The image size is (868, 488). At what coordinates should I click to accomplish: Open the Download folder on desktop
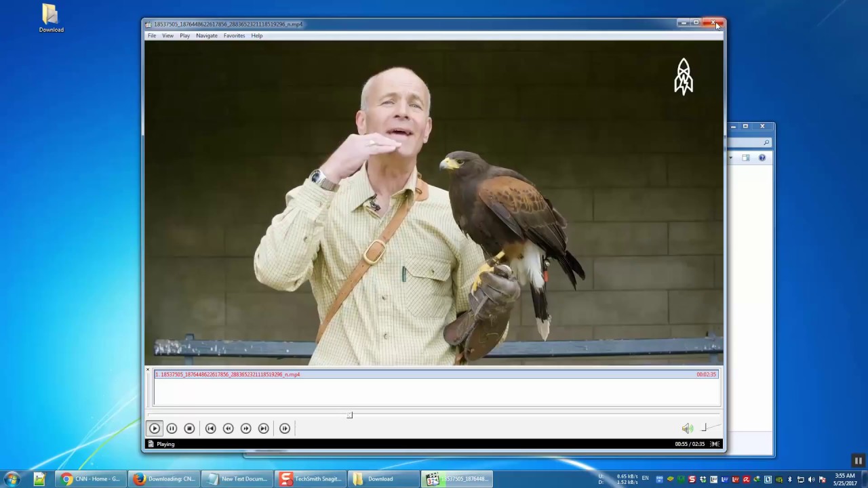[x=51, y=18]
